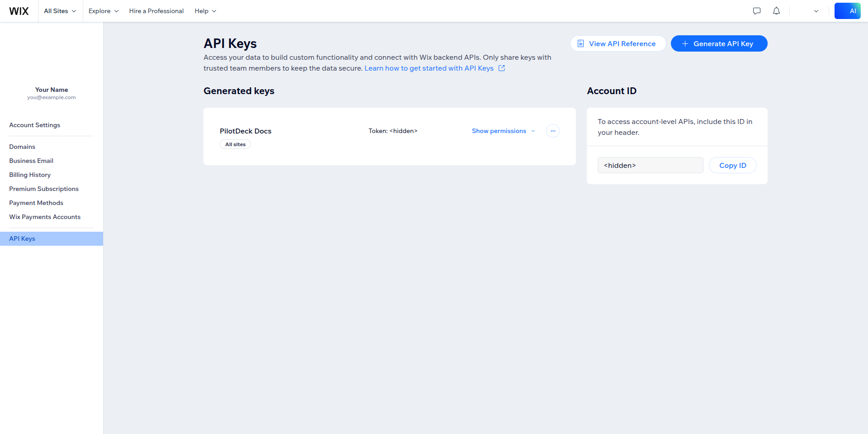868x434 pixels.
Task: Select API Keys in sidebar
Action: coord(52,238)
